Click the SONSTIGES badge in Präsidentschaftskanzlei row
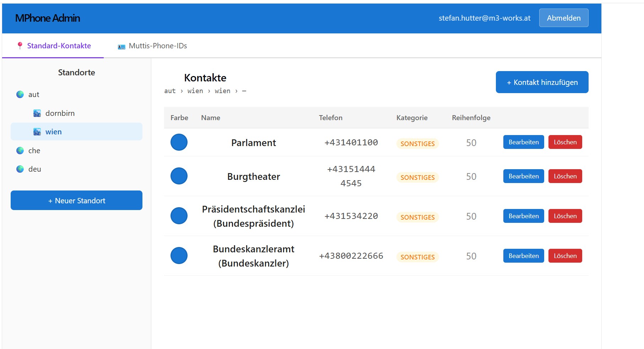 tap(418, 217)
